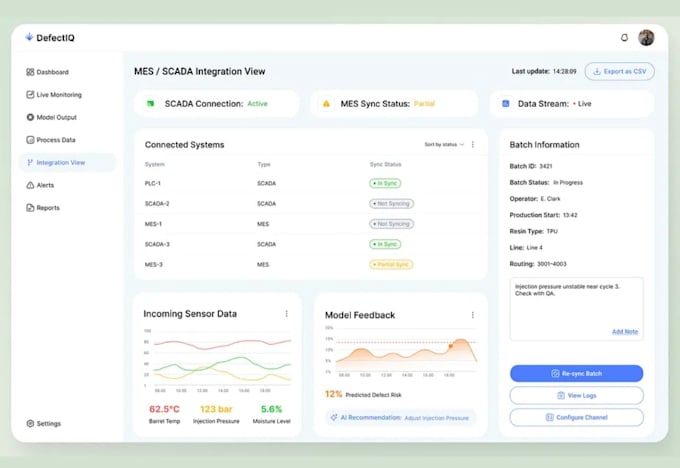Click the System column header
680x468 pixels.
tap(155, 164)
